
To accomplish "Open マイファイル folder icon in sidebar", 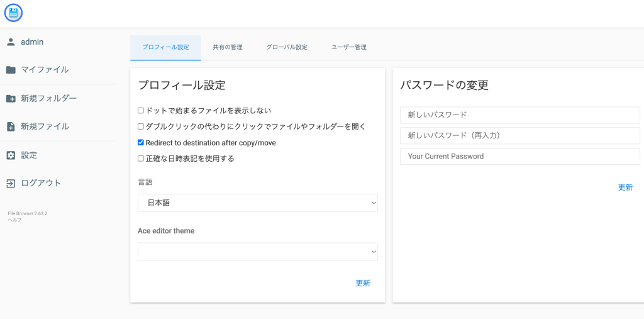I will 11,70.
